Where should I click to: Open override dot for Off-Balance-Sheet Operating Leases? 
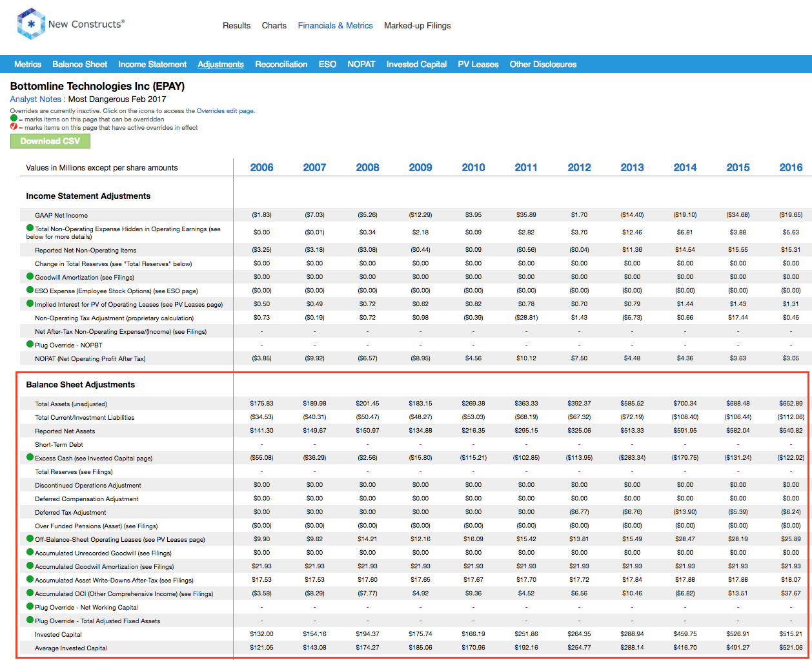[x=30, y=539]
